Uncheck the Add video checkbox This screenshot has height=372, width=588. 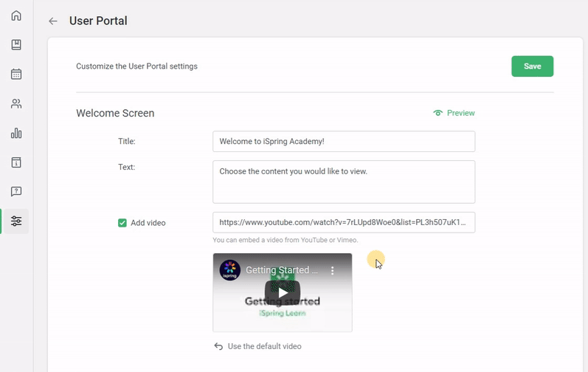click(x=122, y=223)
